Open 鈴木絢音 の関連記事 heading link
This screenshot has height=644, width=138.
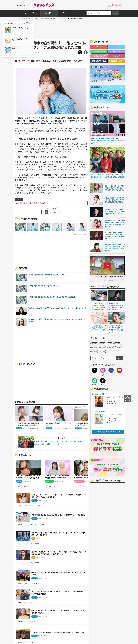click(26, 402)
